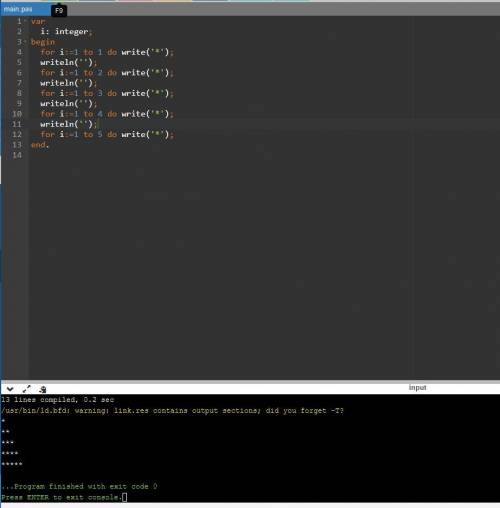
Task: Click the writeln('') statement on line 11
Action: [x=69, y=124]
